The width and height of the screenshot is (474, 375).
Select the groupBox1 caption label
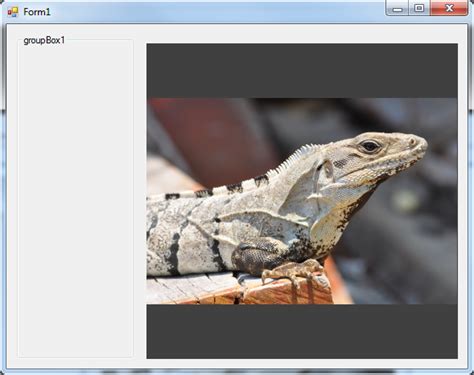click(x=44, y=41)
